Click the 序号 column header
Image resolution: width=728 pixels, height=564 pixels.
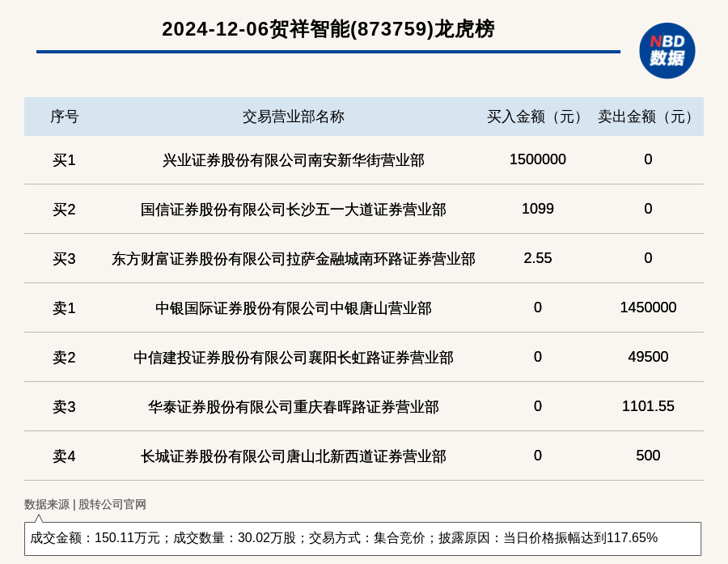pos(65,117)
